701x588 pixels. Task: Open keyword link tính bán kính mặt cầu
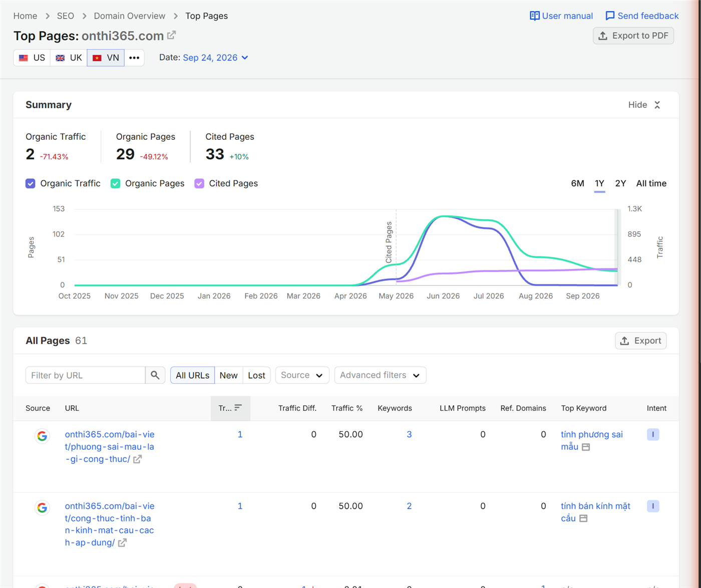[595, 512]
